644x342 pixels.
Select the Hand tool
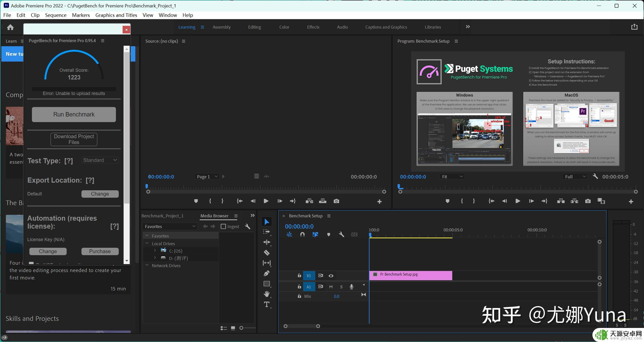267,294
